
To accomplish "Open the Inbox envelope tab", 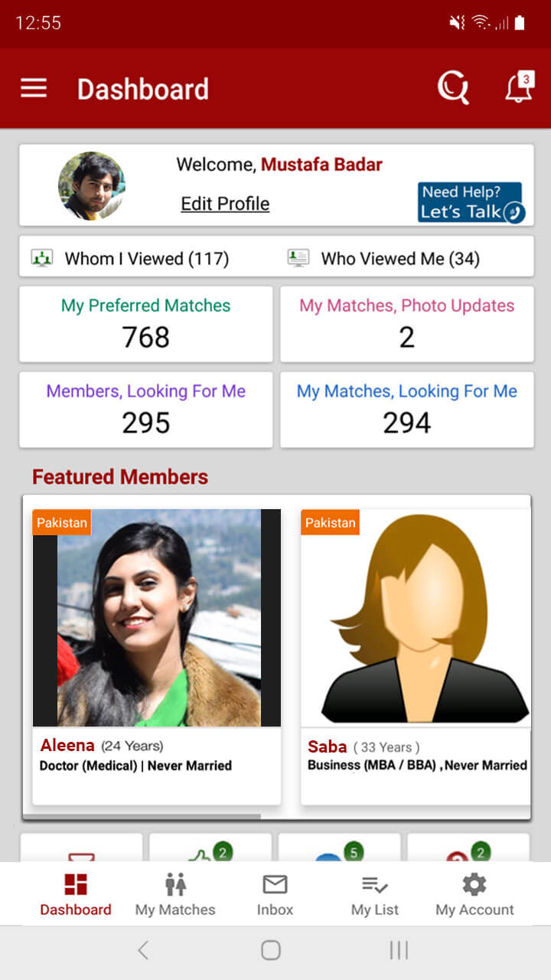I will 275,894.
